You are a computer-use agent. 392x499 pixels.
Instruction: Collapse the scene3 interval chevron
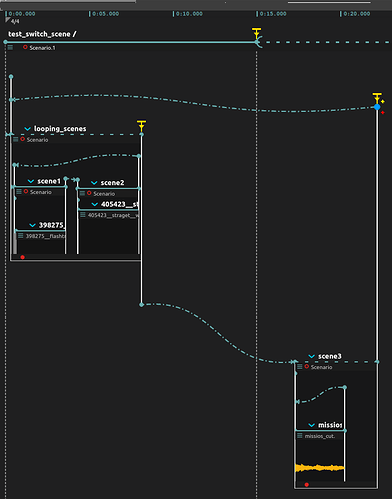coord(312,356)
